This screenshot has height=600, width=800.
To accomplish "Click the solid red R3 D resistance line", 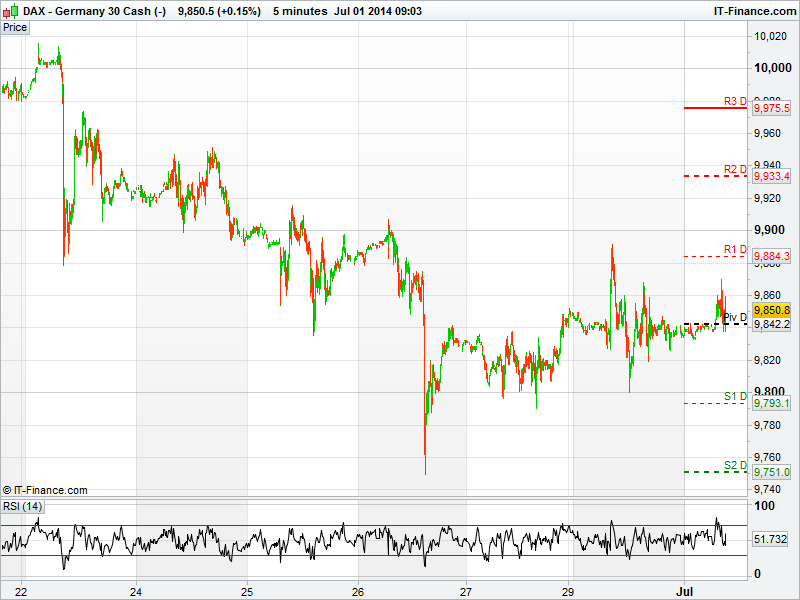I will click(715, 108).
